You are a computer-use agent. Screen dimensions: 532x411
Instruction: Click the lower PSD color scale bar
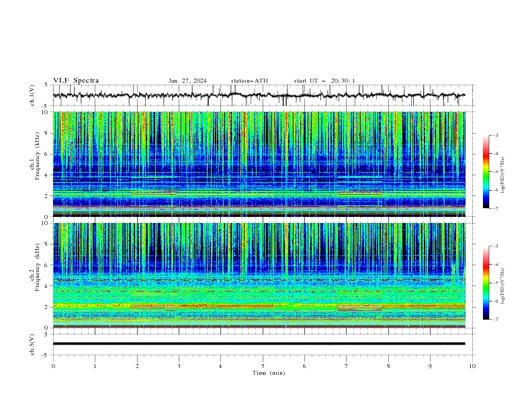486,283
